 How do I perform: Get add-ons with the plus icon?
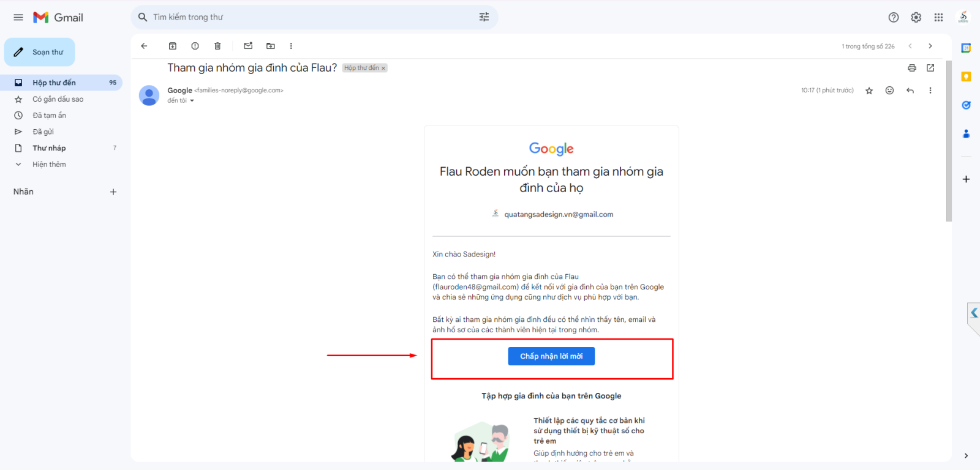(x=966, y=179)
